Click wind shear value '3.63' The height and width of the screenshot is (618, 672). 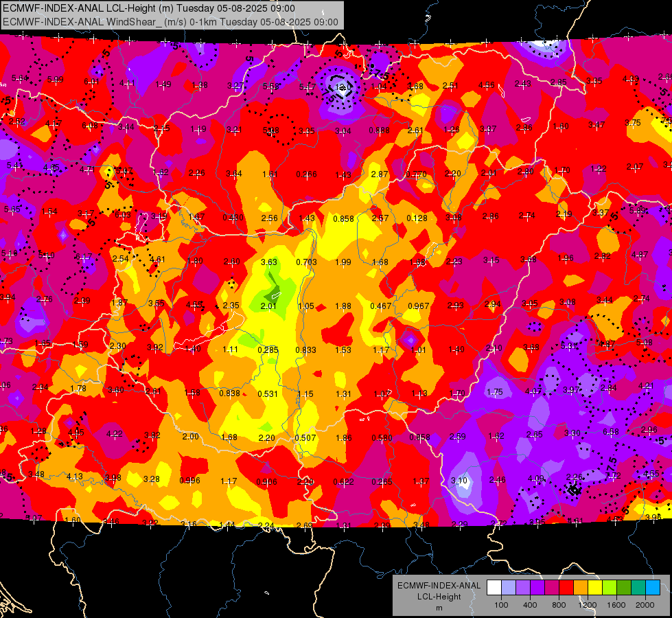[269, 262]
